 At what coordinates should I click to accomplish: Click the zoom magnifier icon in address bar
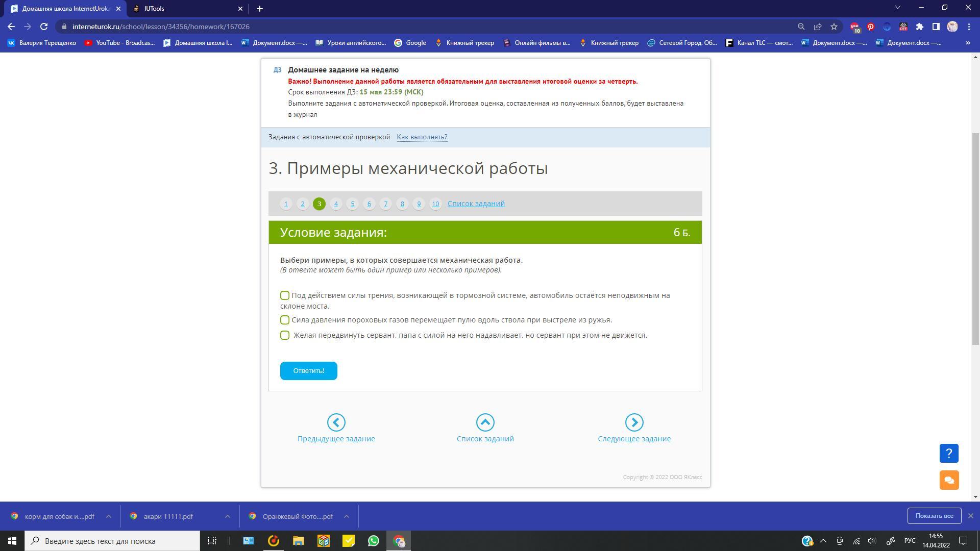point(801,27)
